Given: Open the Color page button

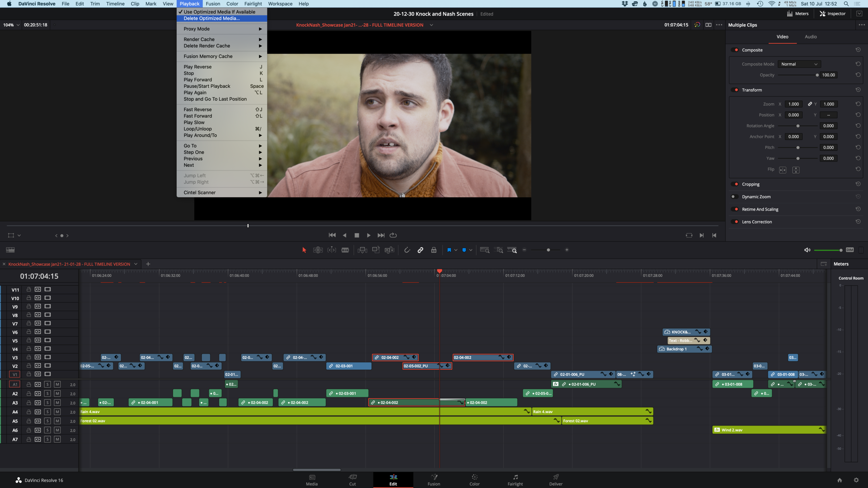Looking at the screenshot, I should [x=474, y=480].
